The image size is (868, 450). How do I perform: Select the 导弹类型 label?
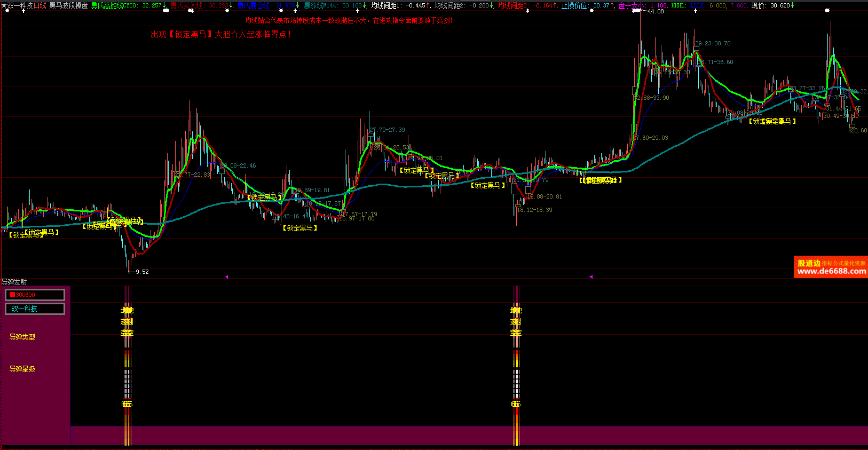(22, 337)
